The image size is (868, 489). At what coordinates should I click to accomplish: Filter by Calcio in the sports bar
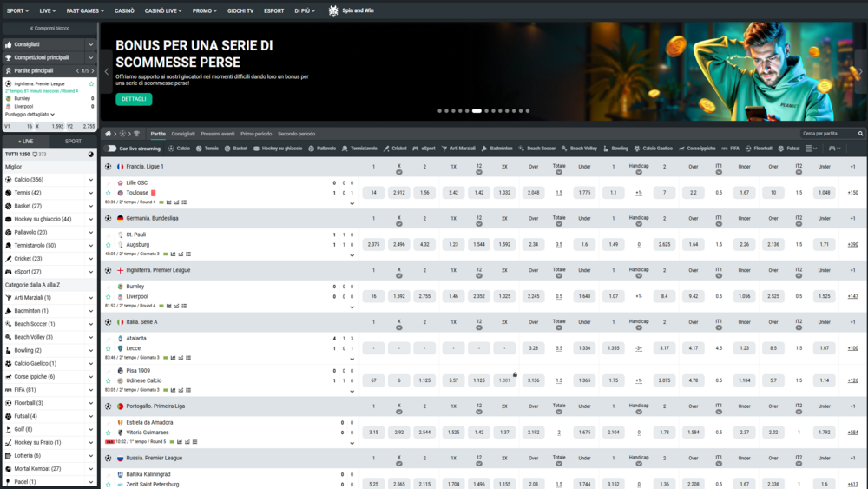pyautogui.click(x=179, y=149)
